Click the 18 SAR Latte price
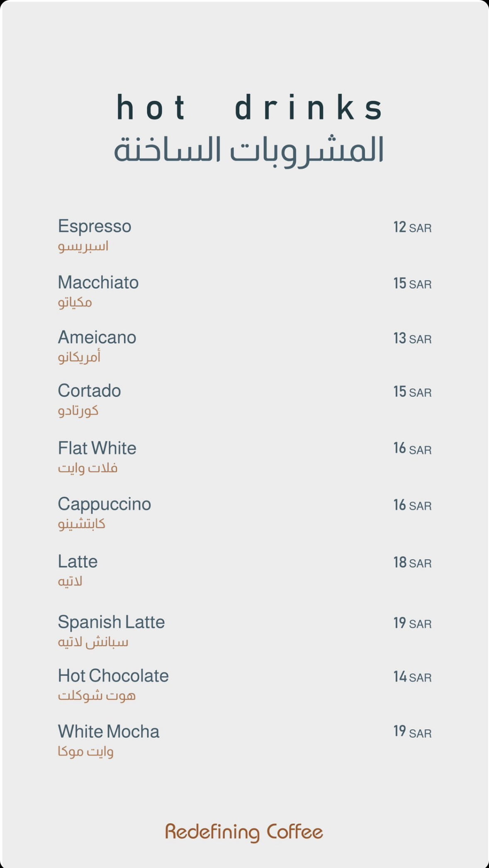This screenshot has width=489, height=868. pos(412,563)
